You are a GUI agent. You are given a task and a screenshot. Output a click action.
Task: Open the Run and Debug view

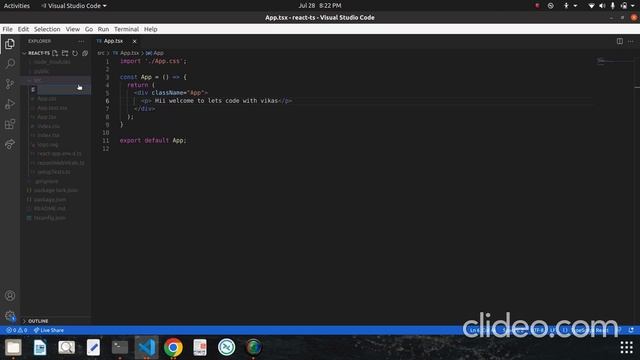tap(10, 104)
